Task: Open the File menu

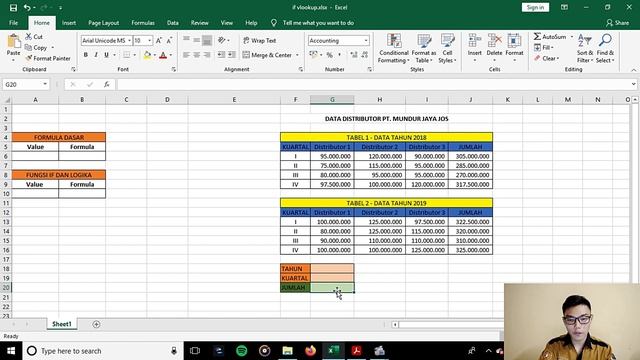Action: click(13, 23)
